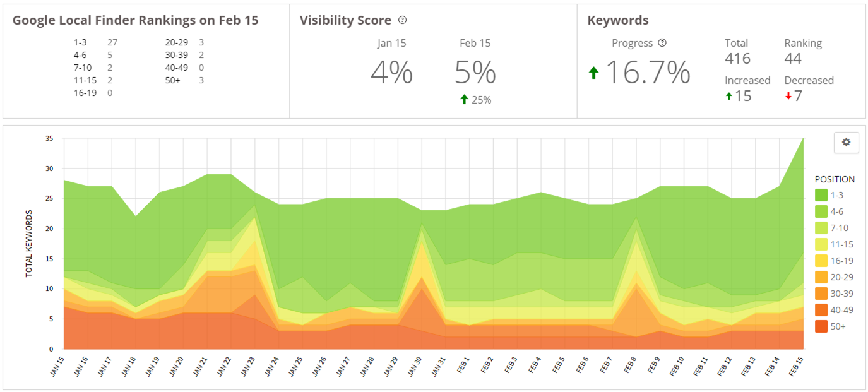Click green arrow beside 25% change
This screenshot has width=868, height=392.
tap(465, 99)
